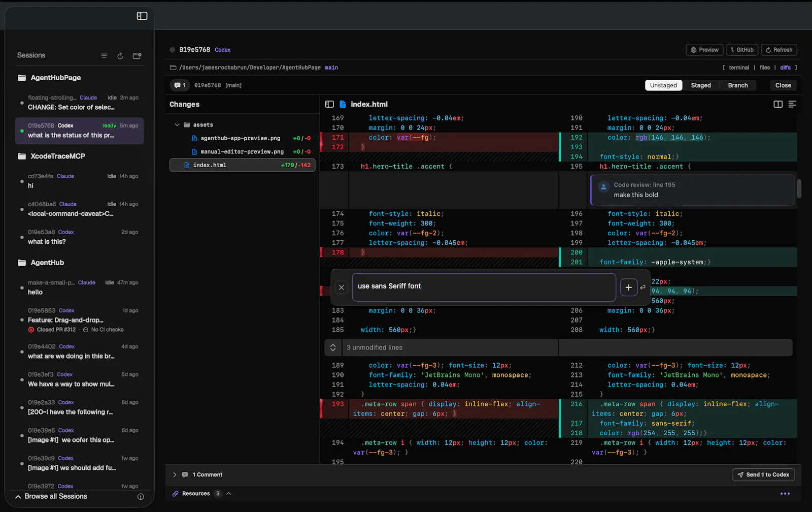
Task: Select the Staged tab
Action: click(x=701, y=85)
